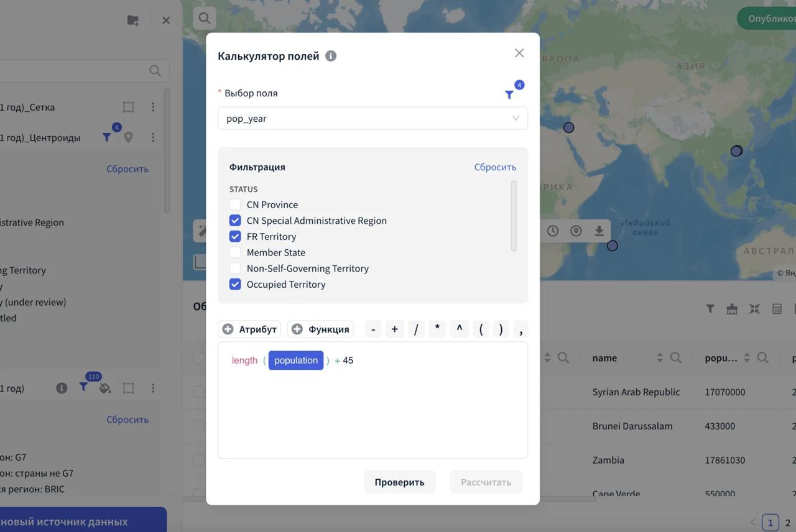The height and width of the screenshot is (532, 796).
Task: Click the filter icon with badge 4 in the dialog
Action: pyautogui.click(x=509, y=94)
